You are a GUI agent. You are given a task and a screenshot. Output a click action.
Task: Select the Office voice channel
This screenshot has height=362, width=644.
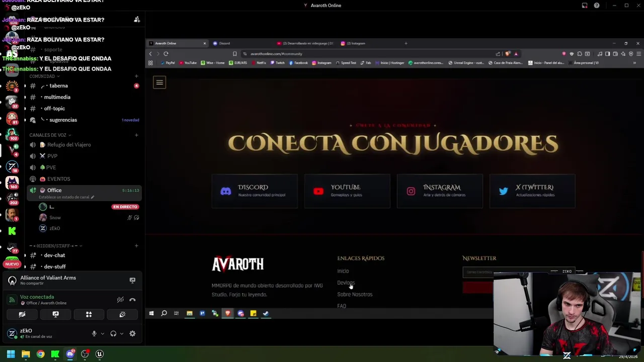point(84,193)
